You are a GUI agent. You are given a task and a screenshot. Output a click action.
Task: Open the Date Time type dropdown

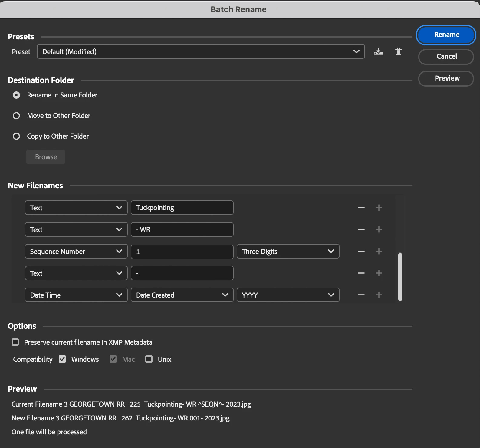click(x=76, y=295)
